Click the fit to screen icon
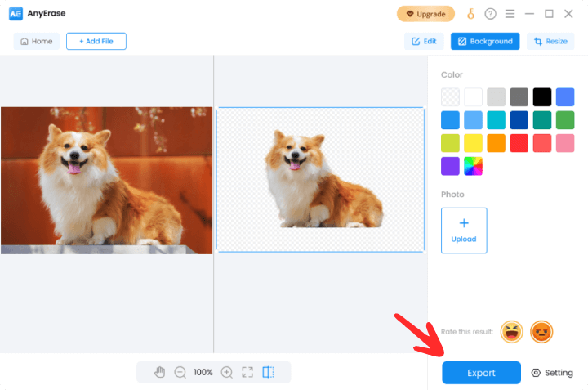The width and height of the screenshot is (588, 390). tap(247, 372)
